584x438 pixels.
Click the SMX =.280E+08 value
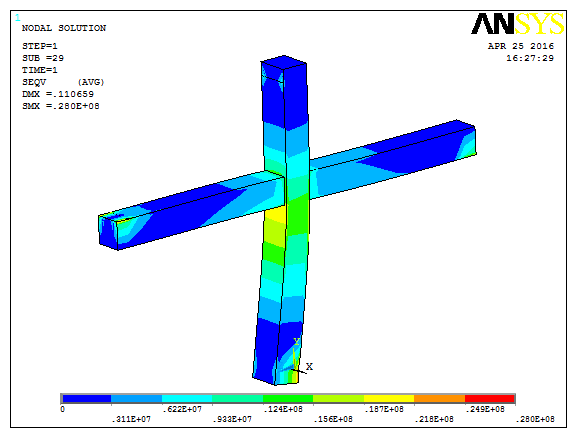pos(61,106)
